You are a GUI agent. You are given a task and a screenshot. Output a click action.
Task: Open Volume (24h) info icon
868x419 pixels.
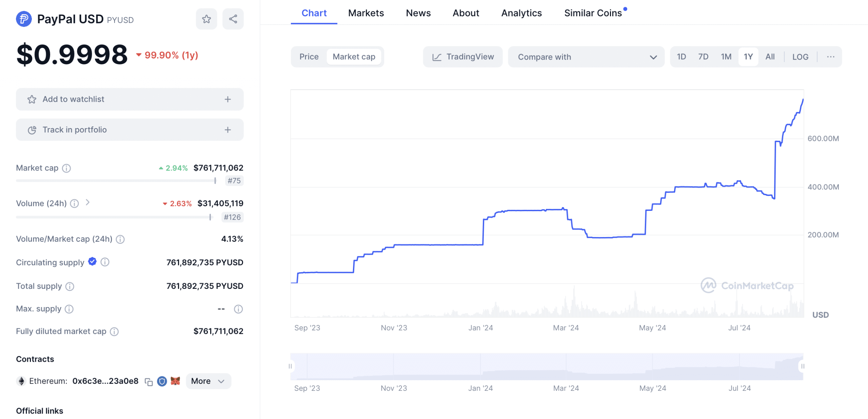point(74,203)
